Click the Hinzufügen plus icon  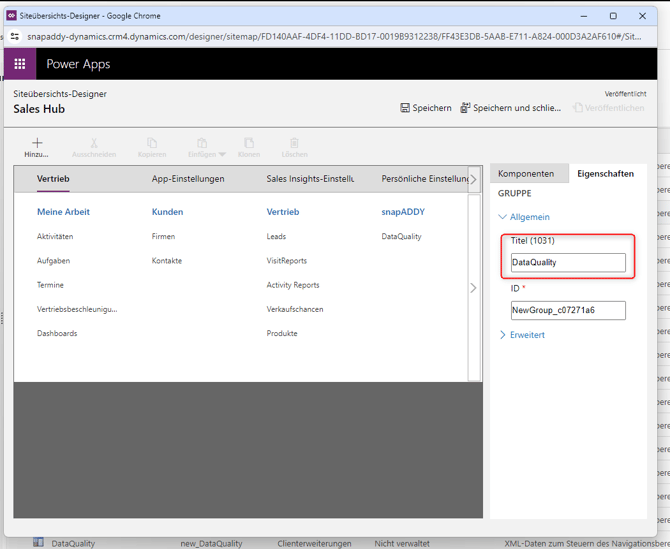[37, 144]
